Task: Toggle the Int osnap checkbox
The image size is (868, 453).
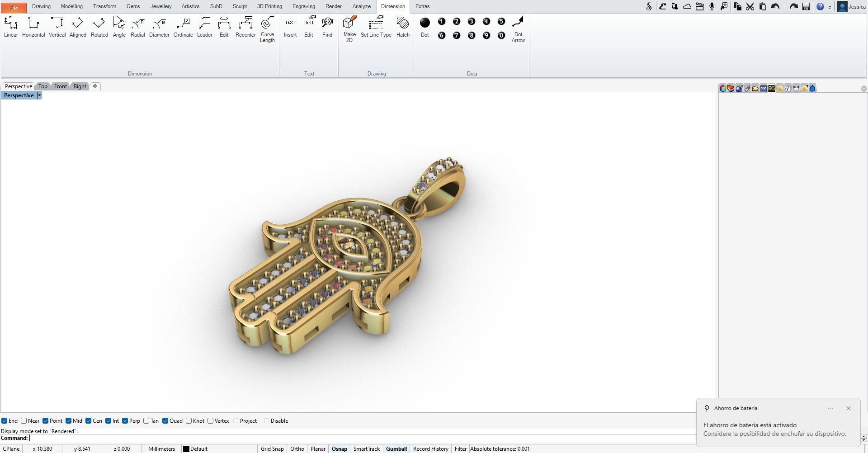Action: pos(108,421)
